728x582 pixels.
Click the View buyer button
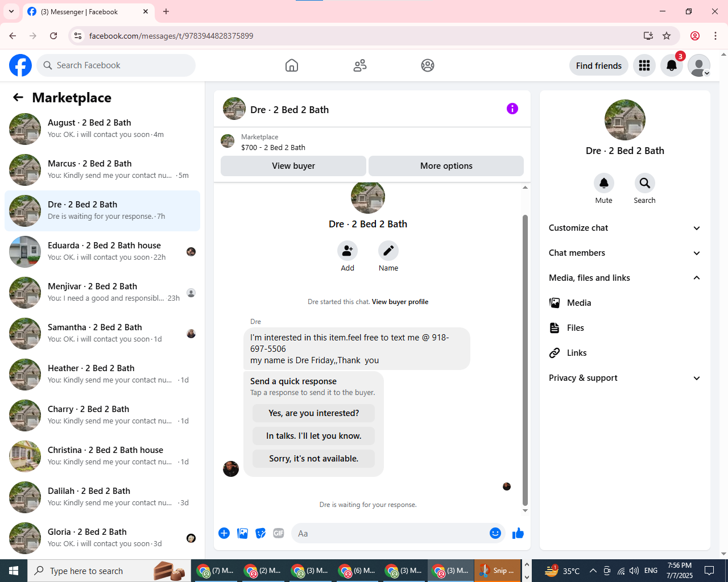click(x=293, y=166)
